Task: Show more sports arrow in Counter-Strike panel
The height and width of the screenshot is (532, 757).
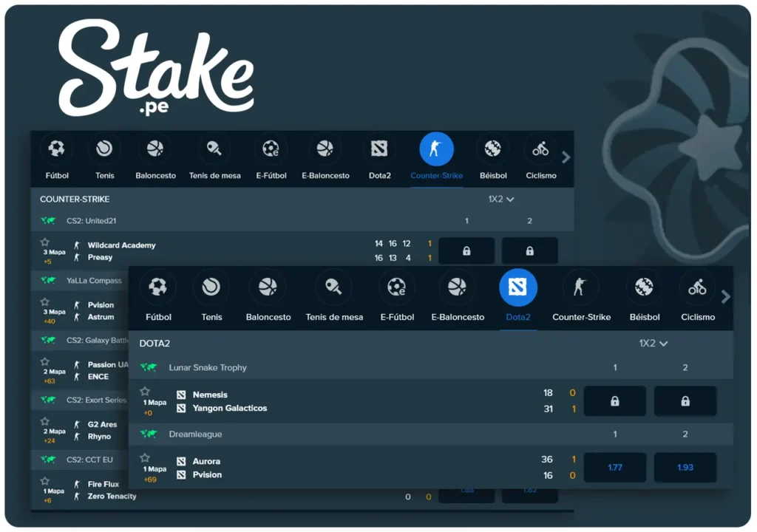Action: 566,157
